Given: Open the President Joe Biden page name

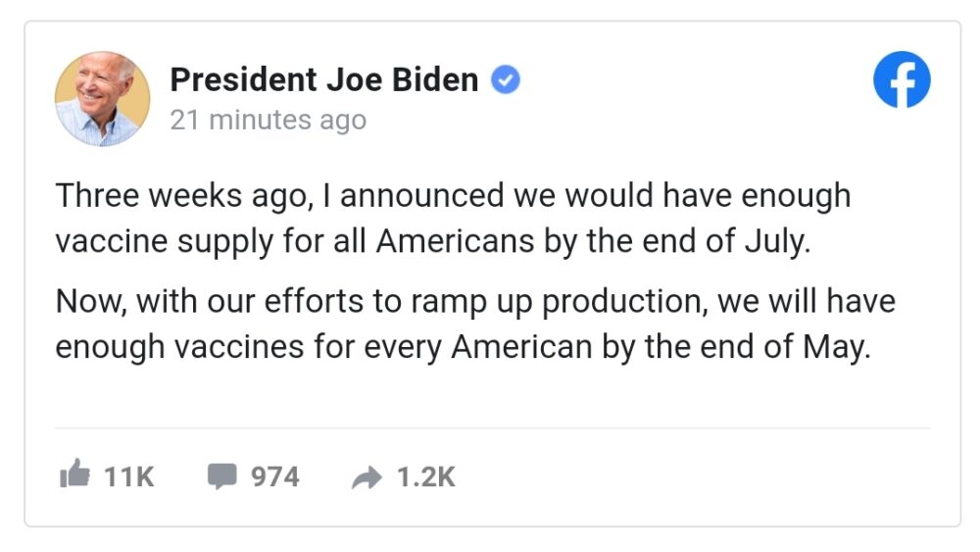Looking at the screenshot, I should pos(324,79).
